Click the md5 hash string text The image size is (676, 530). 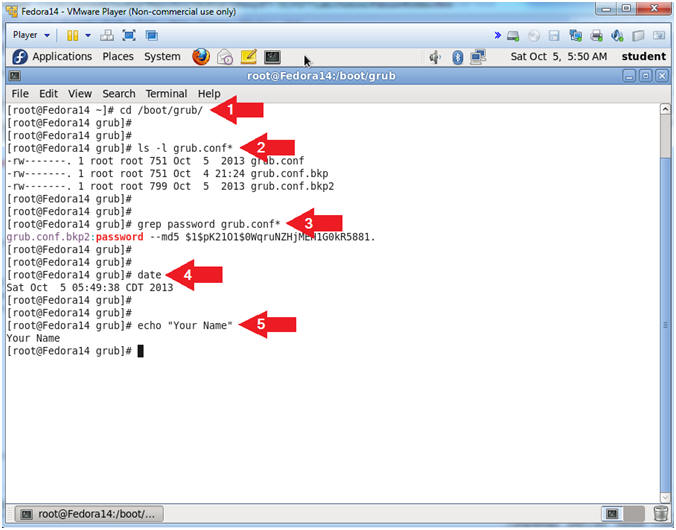coord(280,237)
